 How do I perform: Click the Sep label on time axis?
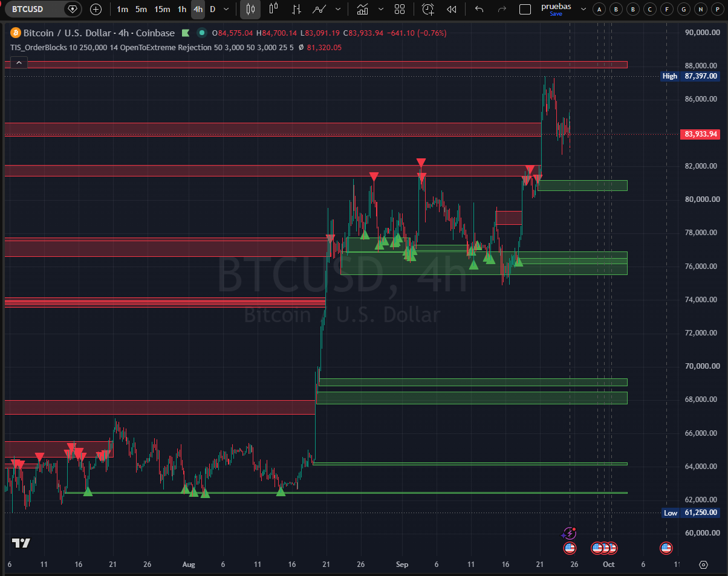[402, 565]
